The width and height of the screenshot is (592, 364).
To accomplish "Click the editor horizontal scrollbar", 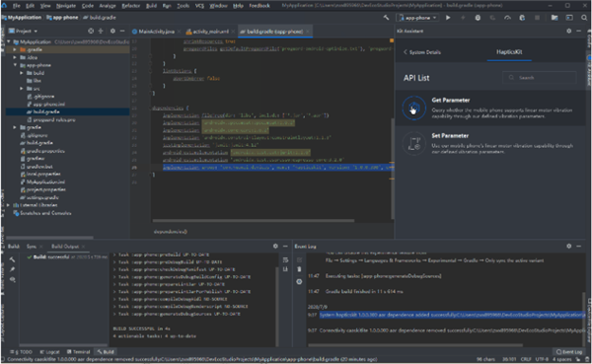I will [x=254, y=221].
